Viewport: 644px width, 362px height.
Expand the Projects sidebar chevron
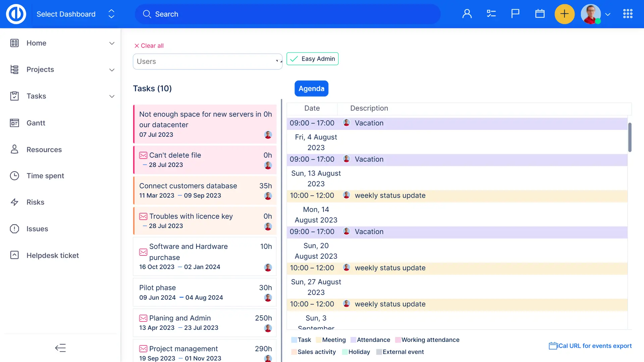tap(112, 70)
